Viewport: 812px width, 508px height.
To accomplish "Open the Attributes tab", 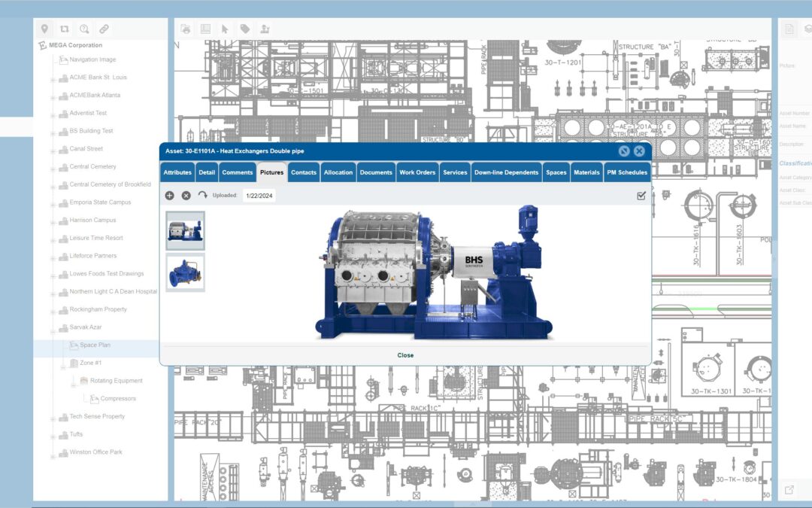I will (x=177, y=172).
